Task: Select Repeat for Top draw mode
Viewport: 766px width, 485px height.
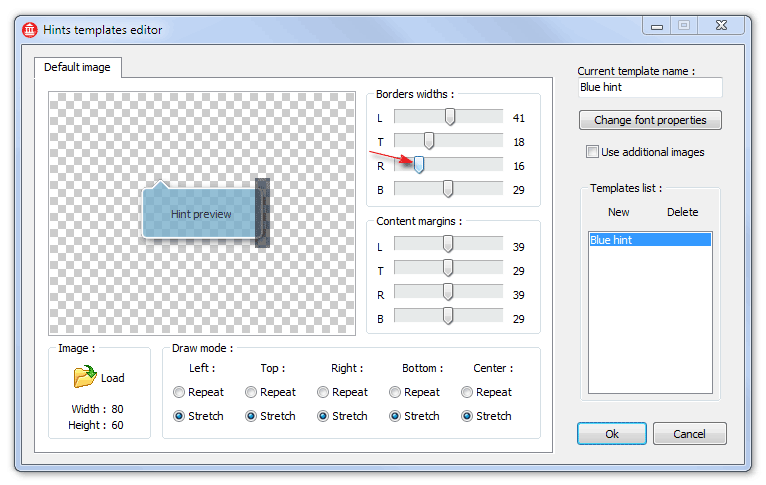Action: click(251, 392)
